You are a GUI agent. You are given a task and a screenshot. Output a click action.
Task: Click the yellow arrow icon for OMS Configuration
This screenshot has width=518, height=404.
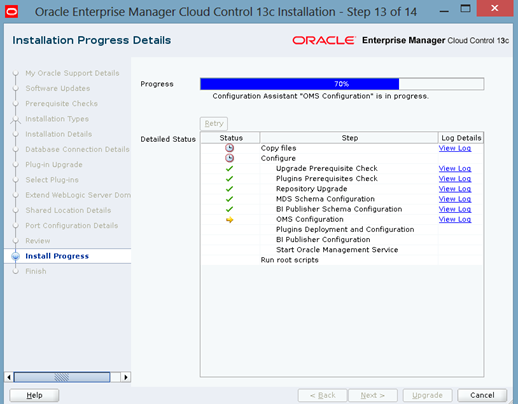(229, 220)
